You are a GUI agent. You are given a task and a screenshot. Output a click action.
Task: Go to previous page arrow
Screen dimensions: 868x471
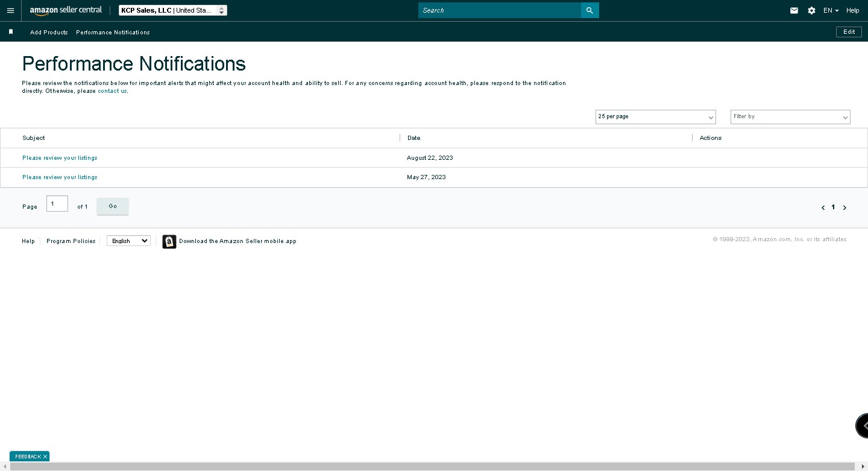(823, 207)
